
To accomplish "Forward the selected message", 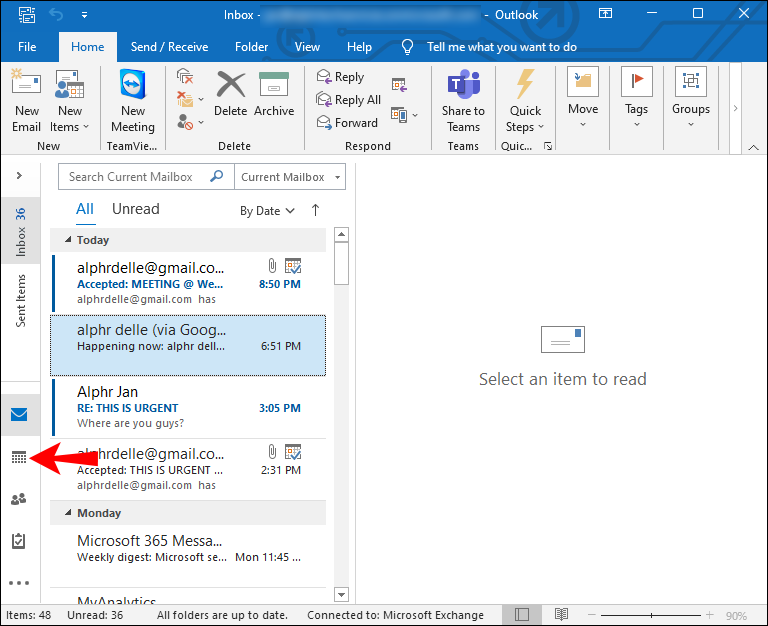I will click(347, 122).
